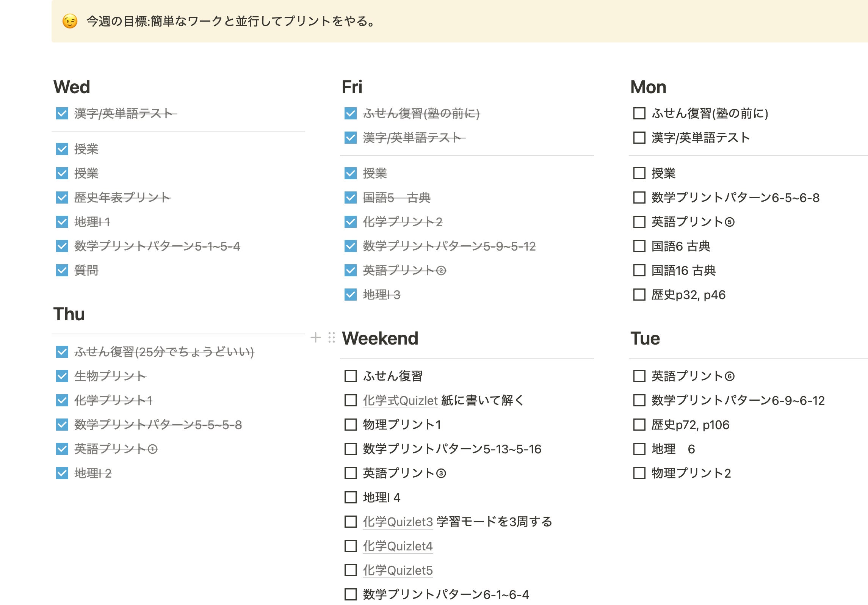Follow the 化学Quizlet4 link
868x605 pixels.
pos(398,546)
